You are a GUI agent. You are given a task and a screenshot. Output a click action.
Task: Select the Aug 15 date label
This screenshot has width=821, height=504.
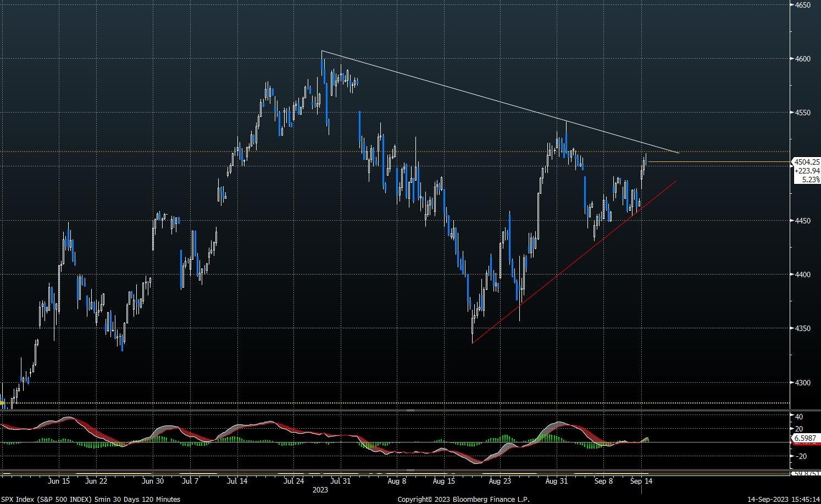point(443,481)
